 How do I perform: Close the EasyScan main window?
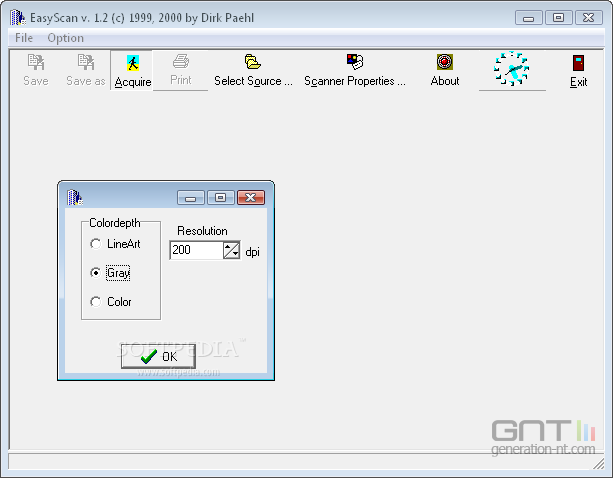click(588, 18)
